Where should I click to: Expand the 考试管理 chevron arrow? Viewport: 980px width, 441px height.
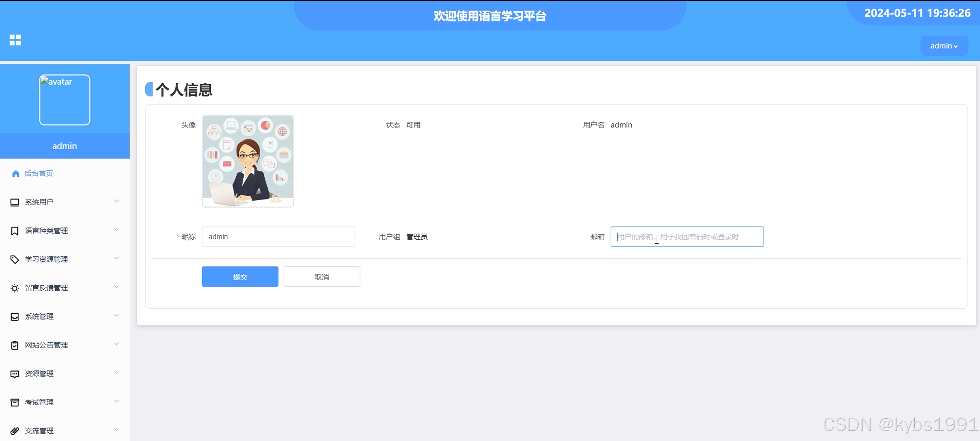pos(116,401)
